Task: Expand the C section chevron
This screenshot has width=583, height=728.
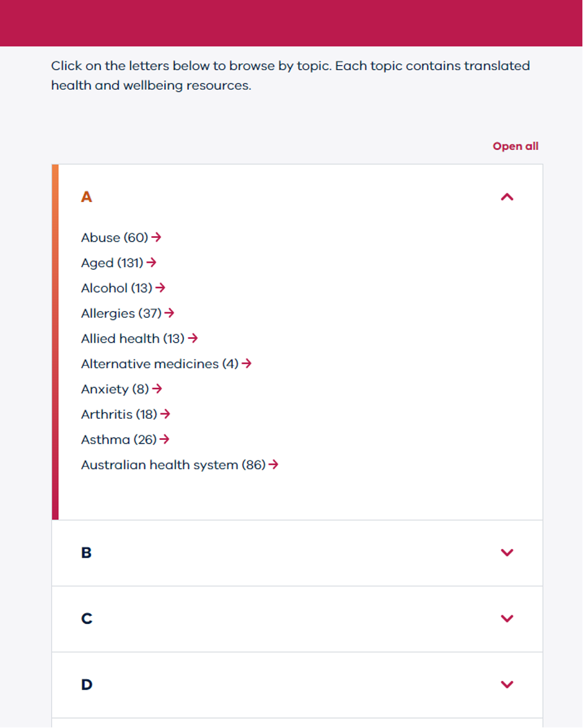Action: pos(507,618)
